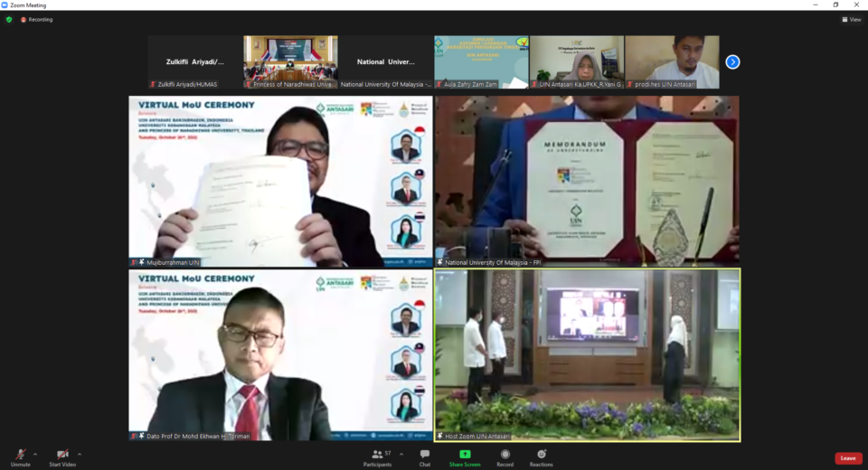Leave the meeting
This screenshot has width=868, height=470.
click(848, 458)
